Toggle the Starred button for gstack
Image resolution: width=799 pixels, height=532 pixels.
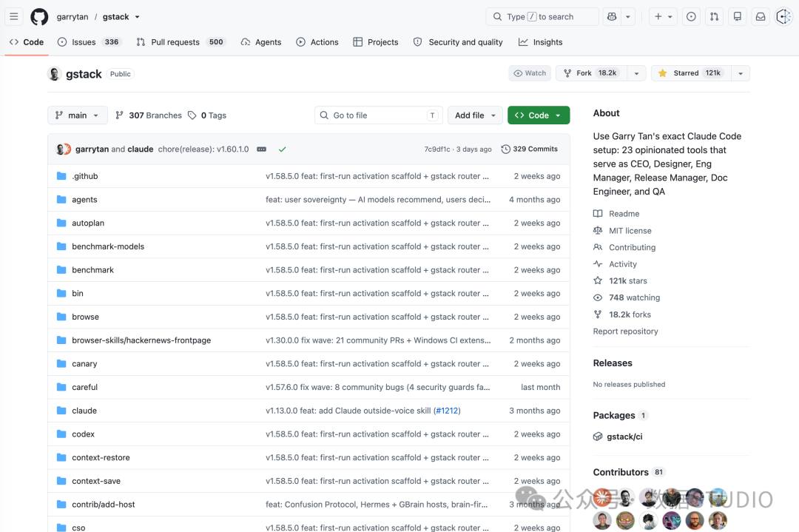691,73
